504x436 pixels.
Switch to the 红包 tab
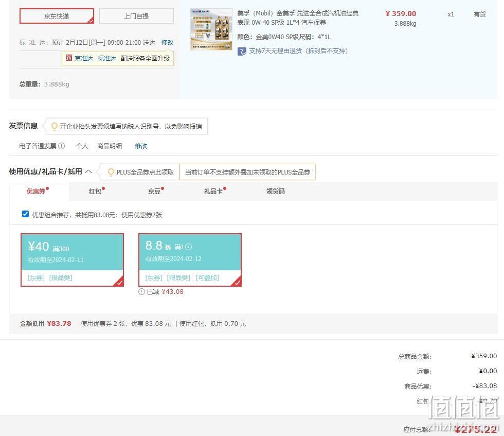pos(95,191)
